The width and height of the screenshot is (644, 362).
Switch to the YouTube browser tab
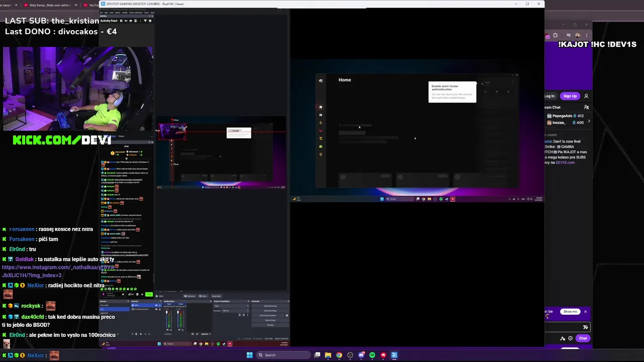(x=92, y=5)
